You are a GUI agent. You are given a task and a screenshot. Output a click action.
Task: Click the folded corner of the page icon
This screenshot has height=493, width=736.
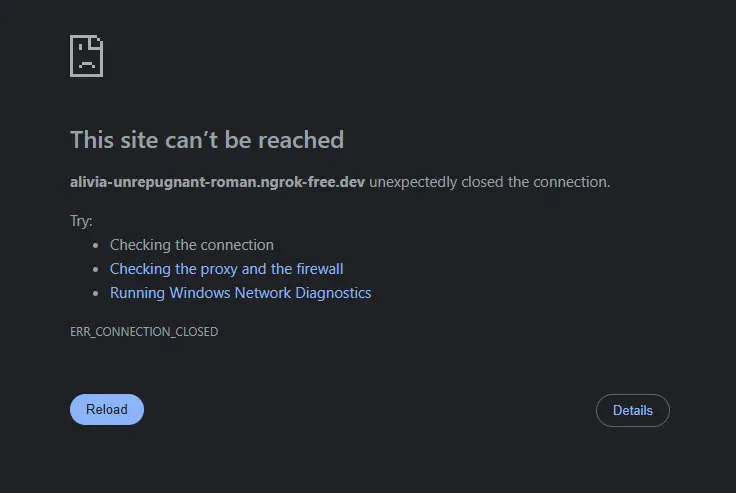point(98,40)
